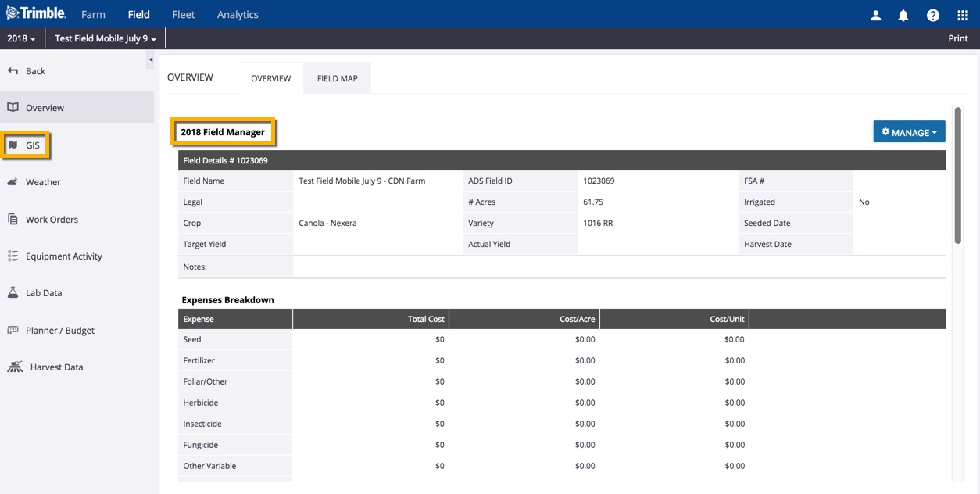Click the user account profile icon

click(875, 15)
